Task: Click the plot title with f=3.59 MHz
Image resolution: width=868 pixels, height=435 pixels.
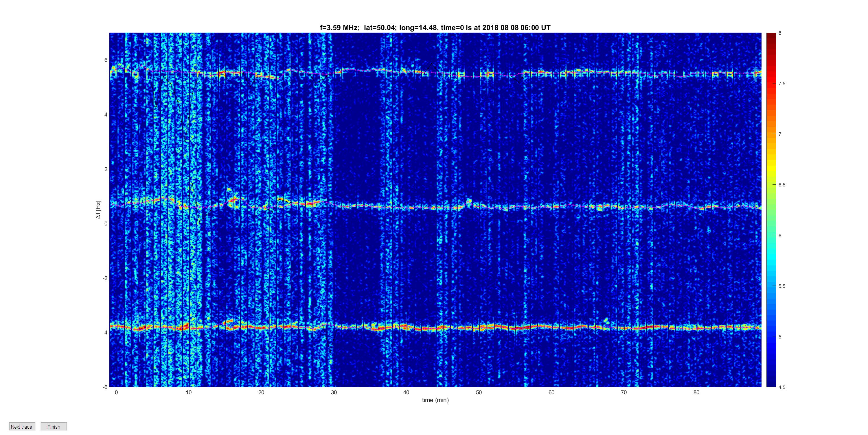Action: [435, 28]
